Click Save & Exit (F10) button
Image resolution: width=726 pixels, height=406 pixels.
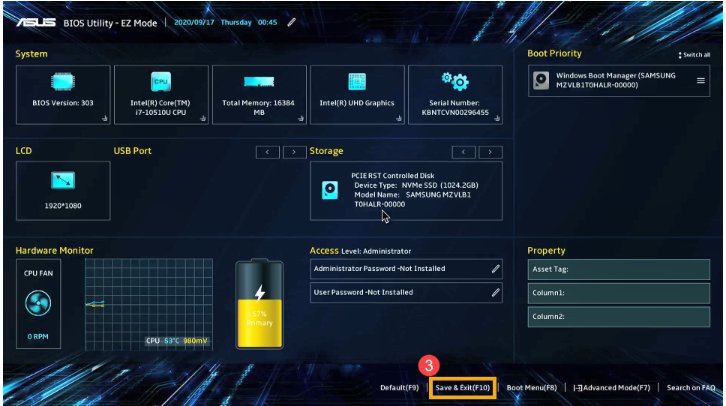click(463, 387)
